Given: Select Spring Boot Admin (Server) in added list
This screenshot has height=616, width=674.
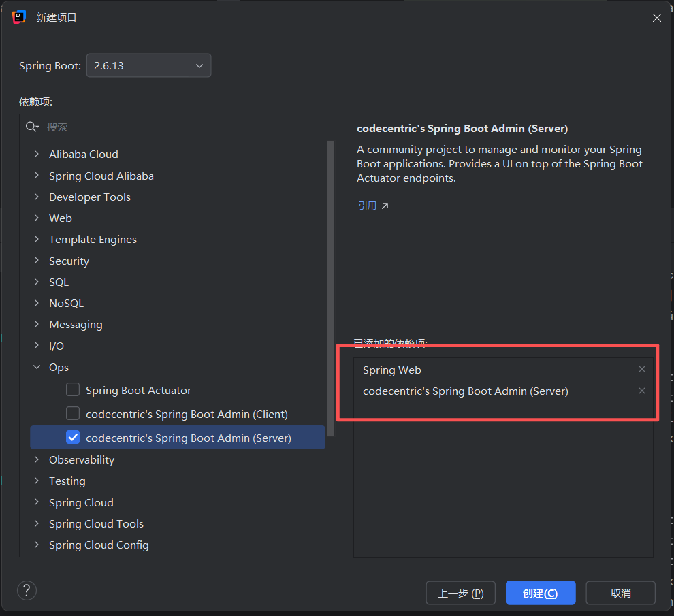Looking at the screenshot, I should pos(466,391).
